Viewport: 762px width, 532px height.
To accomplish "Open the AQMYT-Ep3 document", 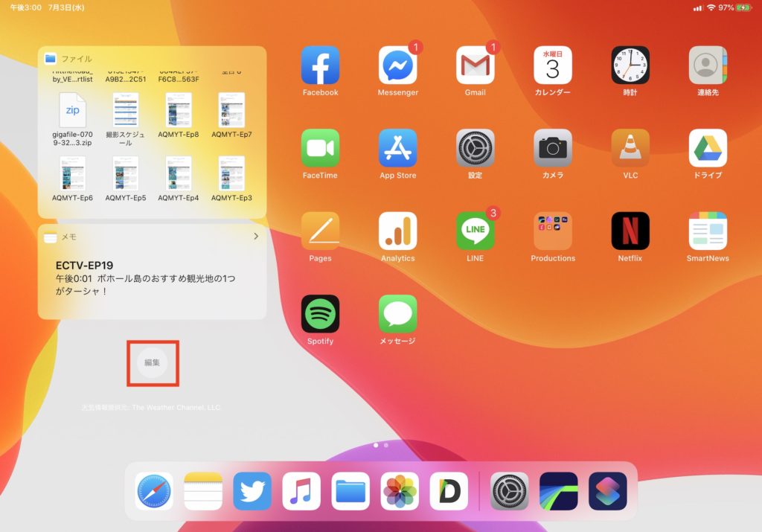I will (231, 179).
